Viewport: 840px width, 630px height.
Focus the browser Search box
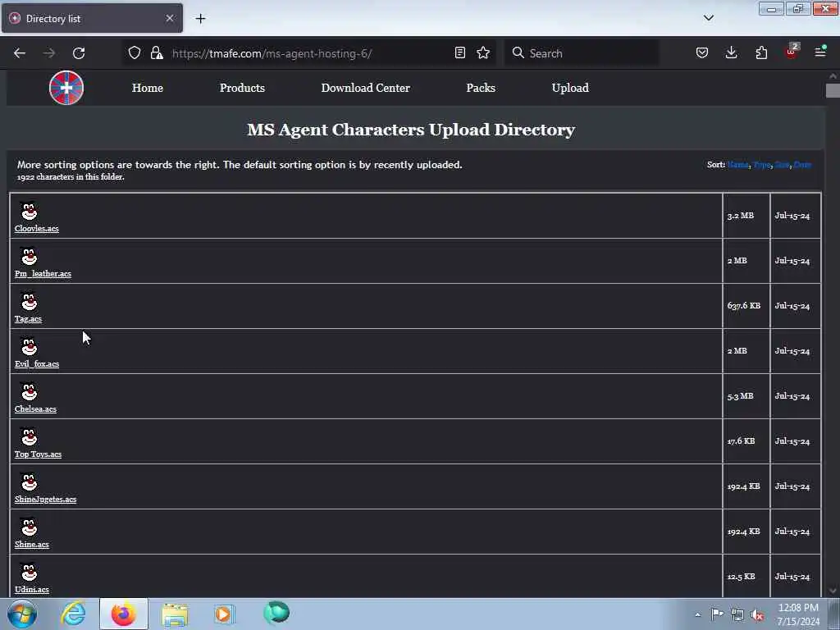(582, 53)
